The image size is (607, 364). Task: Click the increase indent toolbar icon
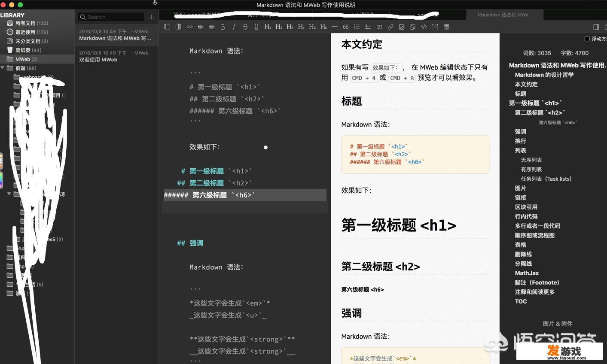coord(201,27)
